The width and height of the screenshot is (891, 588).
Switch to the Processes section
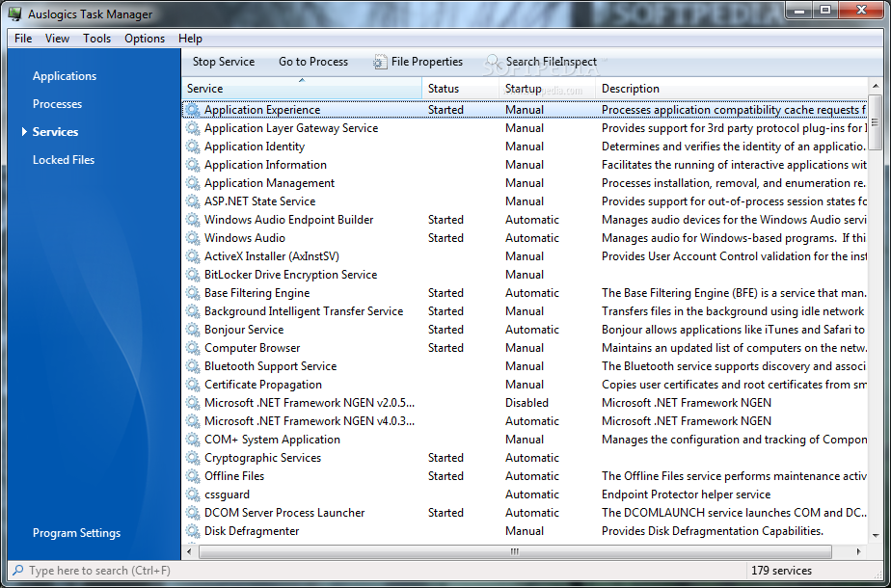coord(57,104)
